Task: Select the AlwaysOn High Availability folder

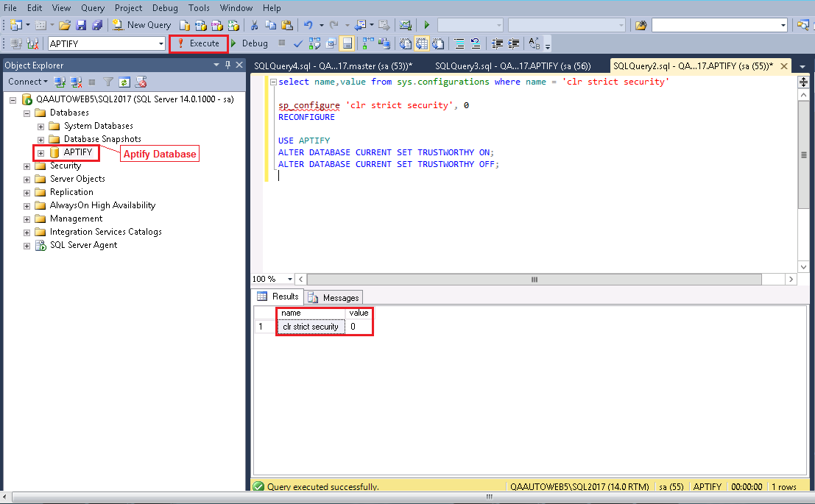Action: (102, 205)
